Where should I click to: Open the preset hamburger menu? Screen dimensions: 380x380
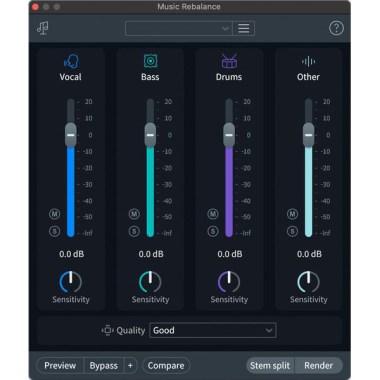point(244,28)
